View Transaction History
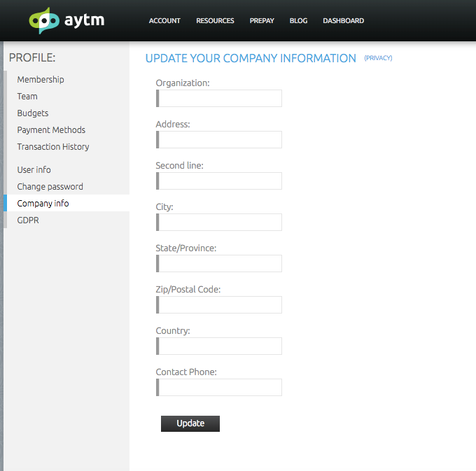Image resolution: width=476 pixels, height=471 pixels. click(53, 147)
